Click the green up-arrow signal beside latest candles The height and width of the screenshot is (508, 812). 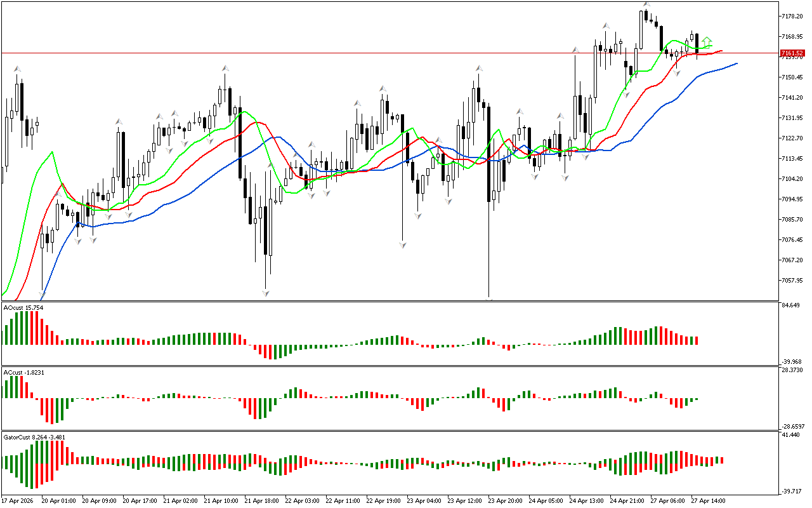(x=707, y=41)
